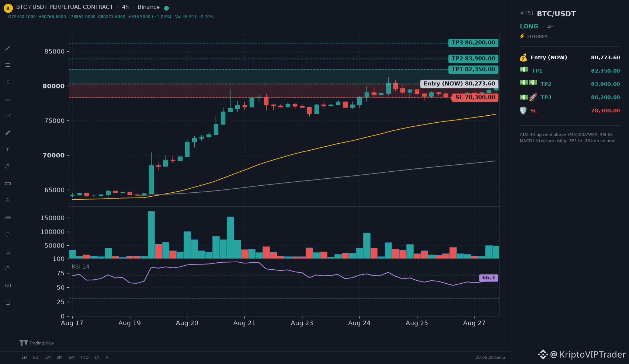Click the TP3 value 86,200.00 in panel
The image size is (629, 364).
pos(605,97)
